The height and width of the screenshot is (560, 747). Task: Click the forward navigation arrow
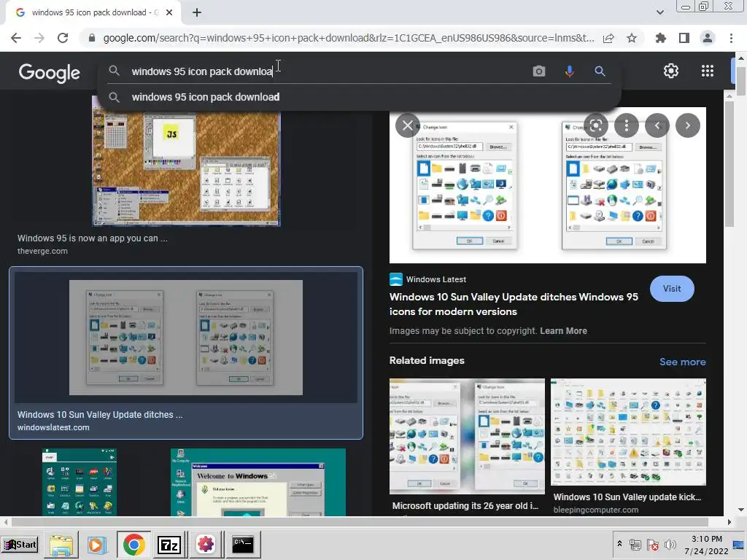pyautogui.click(x=39, y=38)
